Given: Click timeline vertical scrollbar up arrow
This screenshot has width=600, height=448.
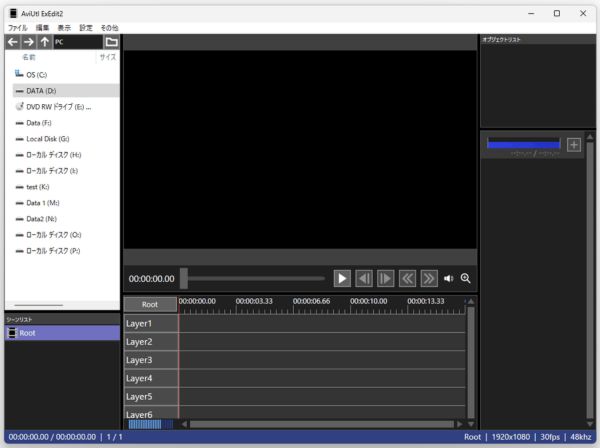Looking at the screenshot, I should [x=471, y=301].
